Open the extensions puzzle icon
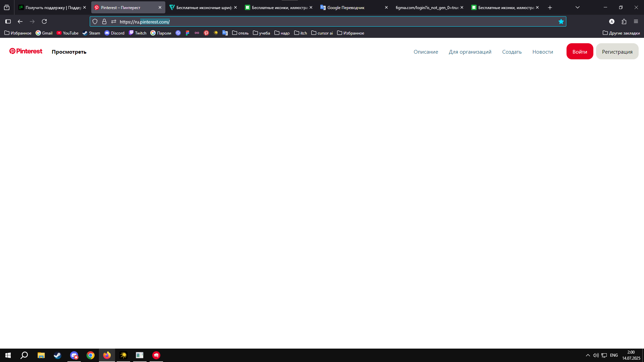The height and width of the screenshot is (362, 644). [x=624, y=21]
